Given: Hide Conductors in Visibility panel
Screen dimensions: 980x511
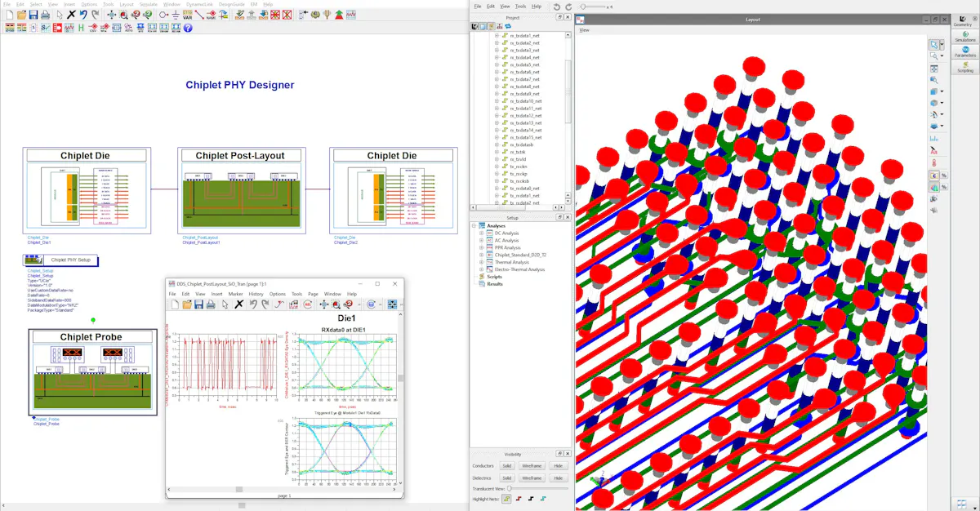Looking at the screenshot, I should pos(559,466).
